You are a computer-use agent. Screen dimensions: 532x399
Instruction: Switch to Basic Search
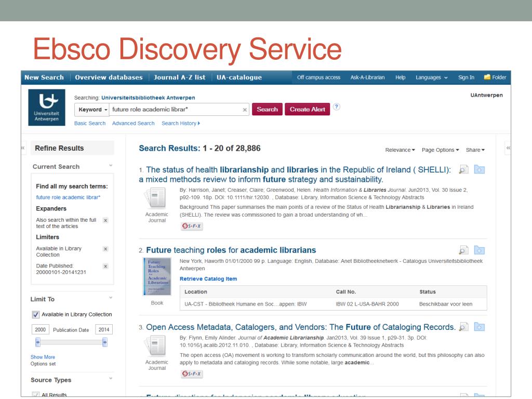click(90, 124)
